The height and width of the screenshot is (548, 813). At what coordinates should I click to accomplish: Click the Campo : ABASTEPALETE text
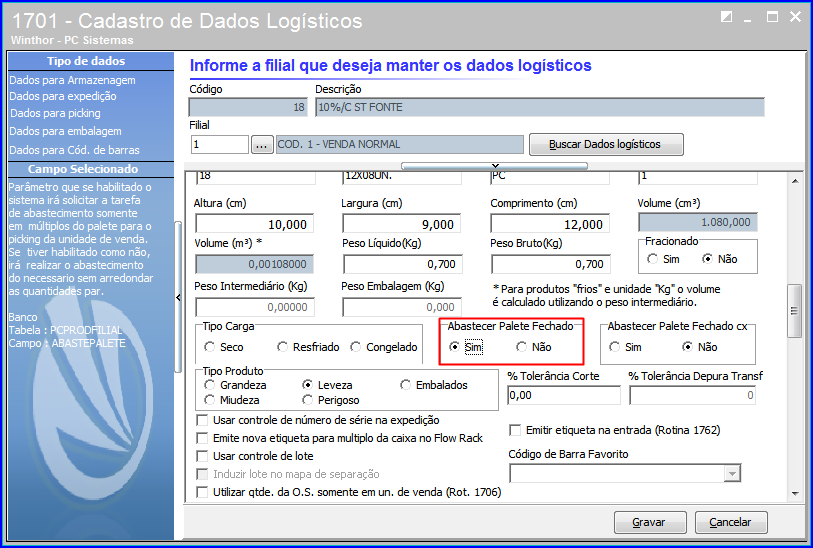[x=67, y=343]
